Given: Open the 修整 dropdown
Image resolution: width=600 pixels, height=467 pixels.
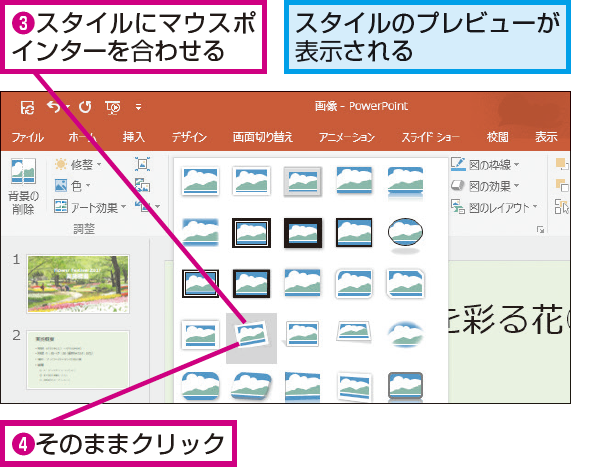Looking at the screenshot, I should tap(78, 165).
